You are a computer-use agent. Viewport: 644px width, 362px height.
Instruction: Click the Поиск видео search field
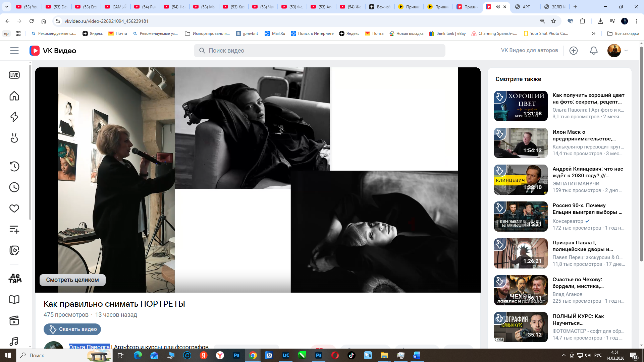click(319, 51)
